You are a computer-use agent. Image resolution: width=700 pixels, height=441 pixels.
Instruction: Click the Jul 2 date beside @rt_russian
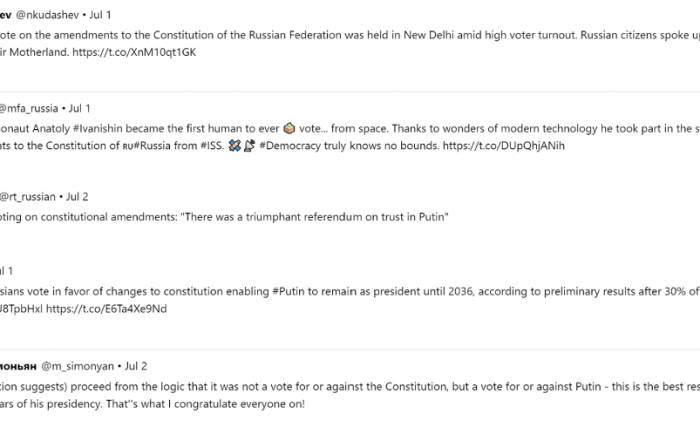click(77, 197)
